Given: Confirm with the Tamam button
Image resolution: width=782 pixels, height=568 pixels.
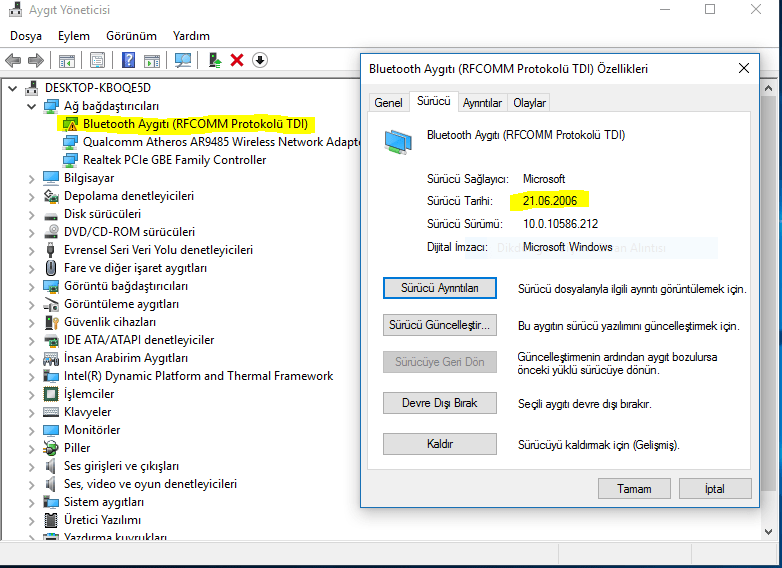Looking at the screenshot, I should [x=634, y=489].
